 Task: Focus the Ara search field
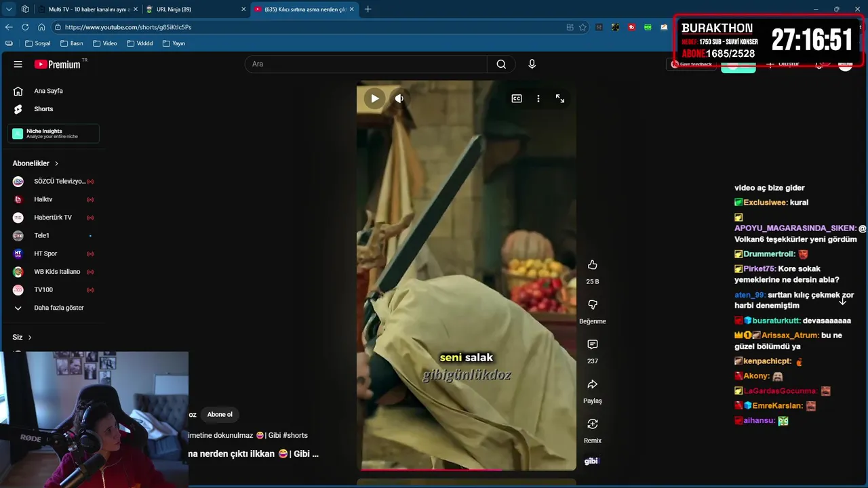click(x=366, y=64)
